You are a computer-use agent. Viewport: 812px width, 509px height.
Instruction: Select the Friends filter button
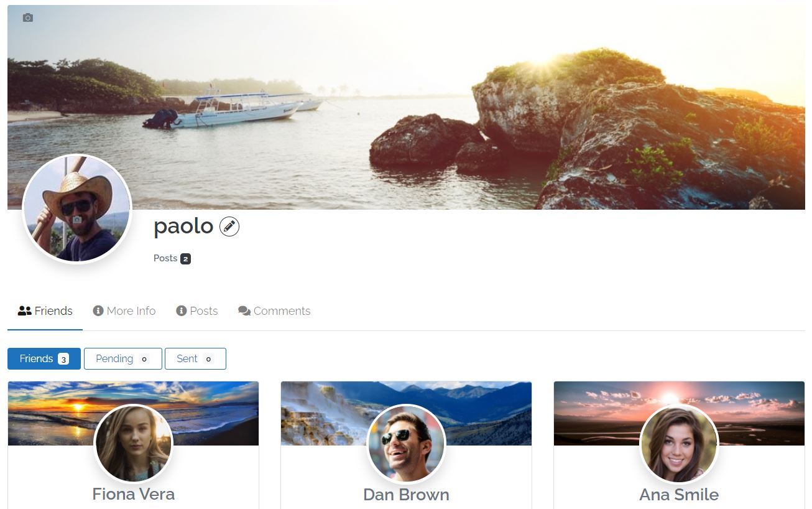point(44,358)
